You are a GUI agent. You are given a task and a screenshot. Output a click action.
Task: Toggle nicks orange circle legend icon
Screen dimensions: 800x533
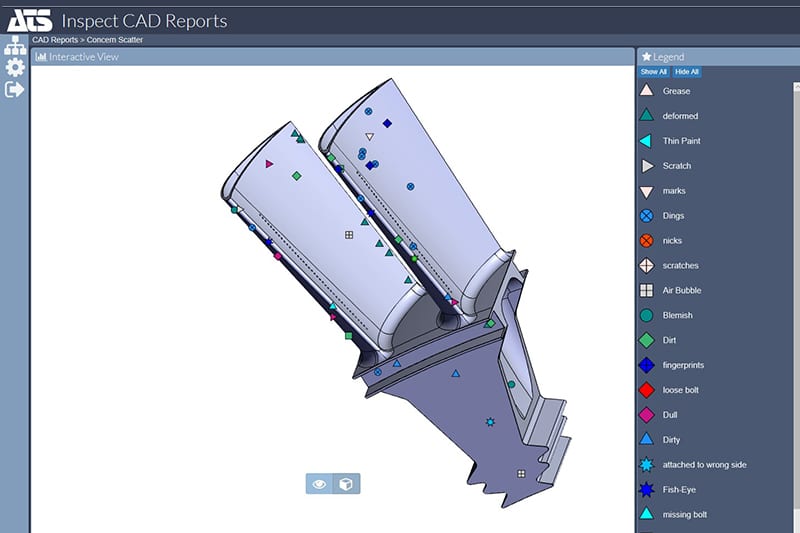click(x=646, y=240)
